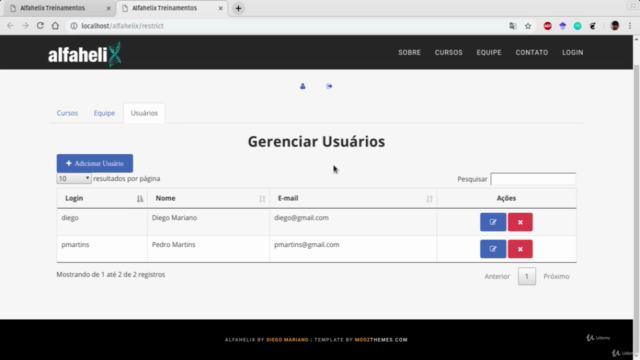Viewport: 640px width, 360px height.
Task: Select the diego@gmail.com cell
Action: pos(353,222)
